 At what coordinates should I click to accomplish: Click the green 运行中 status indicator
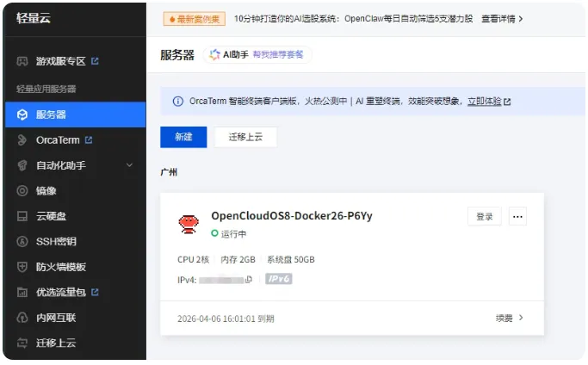coord(214,233)
